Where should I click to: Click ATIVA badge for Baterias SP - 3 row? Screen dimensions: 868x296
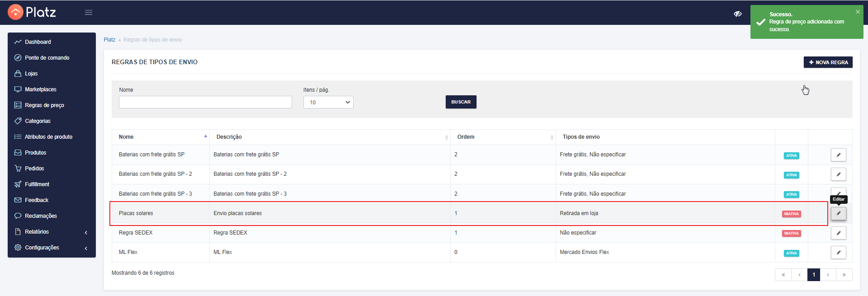791,194
